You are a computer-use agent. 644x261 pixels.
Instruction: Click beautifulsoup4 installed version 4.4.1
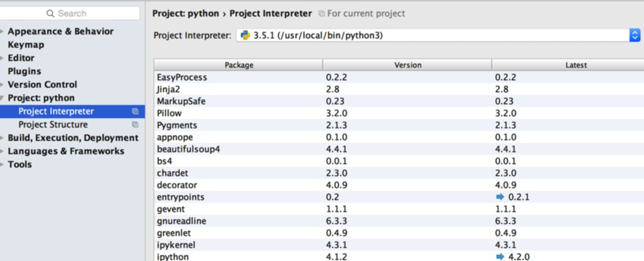coord(337,149)
